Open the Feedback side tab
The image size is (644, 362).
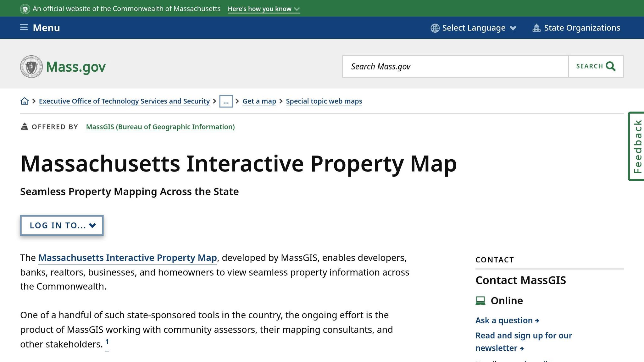pos(636,146)
